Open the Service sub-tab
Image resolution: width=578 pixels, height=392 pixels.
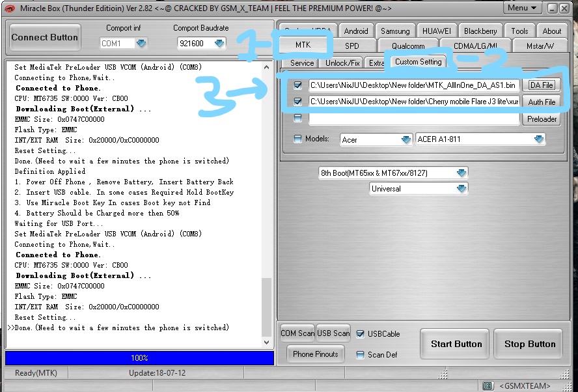302,63
